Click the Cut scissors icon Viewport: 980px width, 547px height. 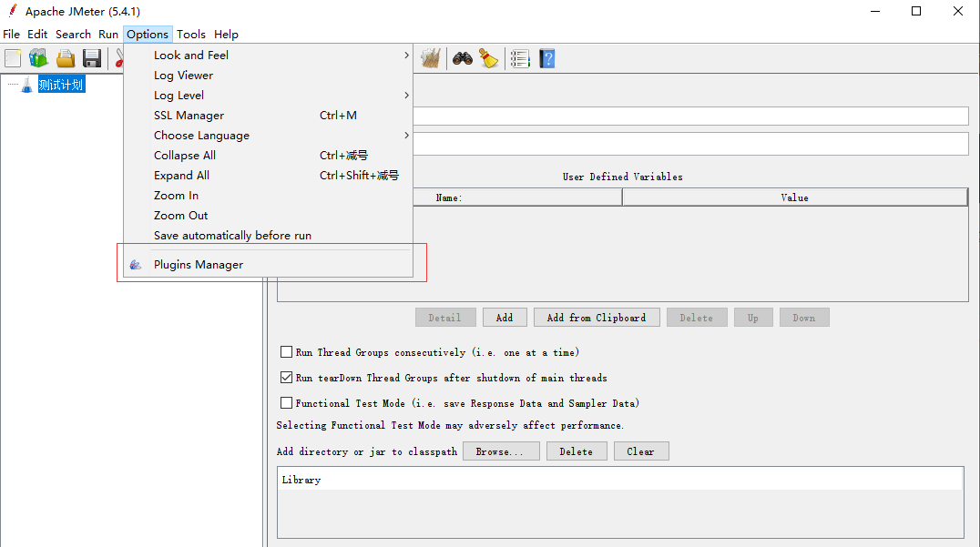click(x=118, y=58)
